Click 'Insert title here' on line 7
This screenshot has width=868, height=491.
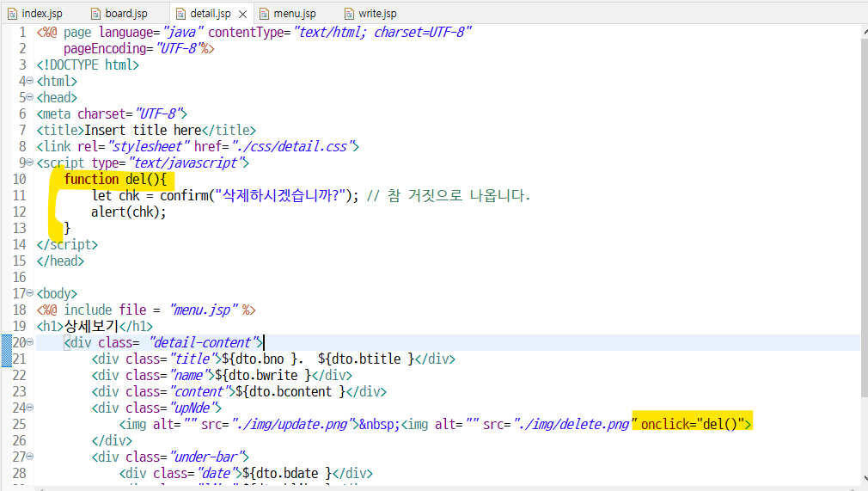143,130
